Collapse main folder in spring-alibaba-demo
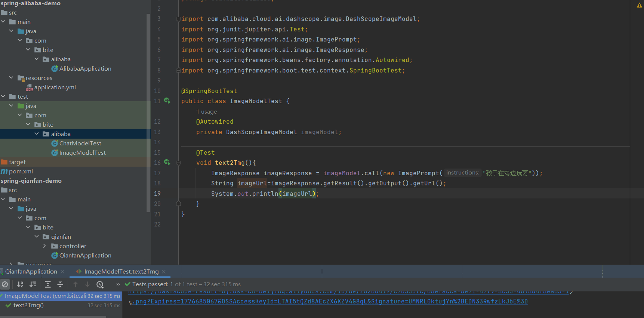 (x=3, y=22)
